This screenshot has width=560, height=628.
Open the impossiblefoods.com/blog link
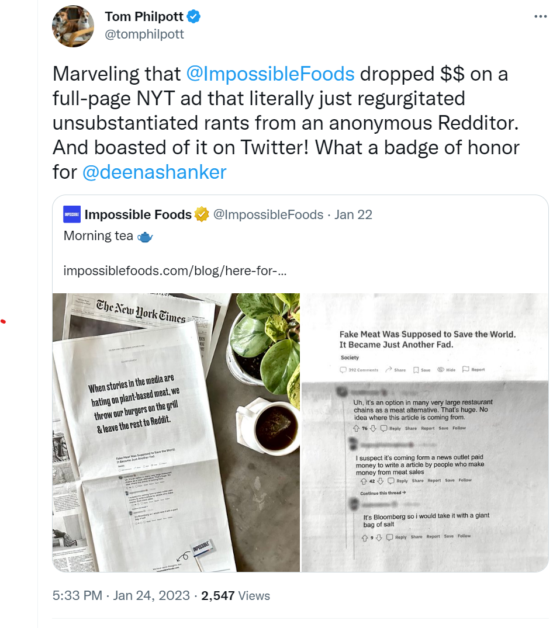click(x=175, y=271)
